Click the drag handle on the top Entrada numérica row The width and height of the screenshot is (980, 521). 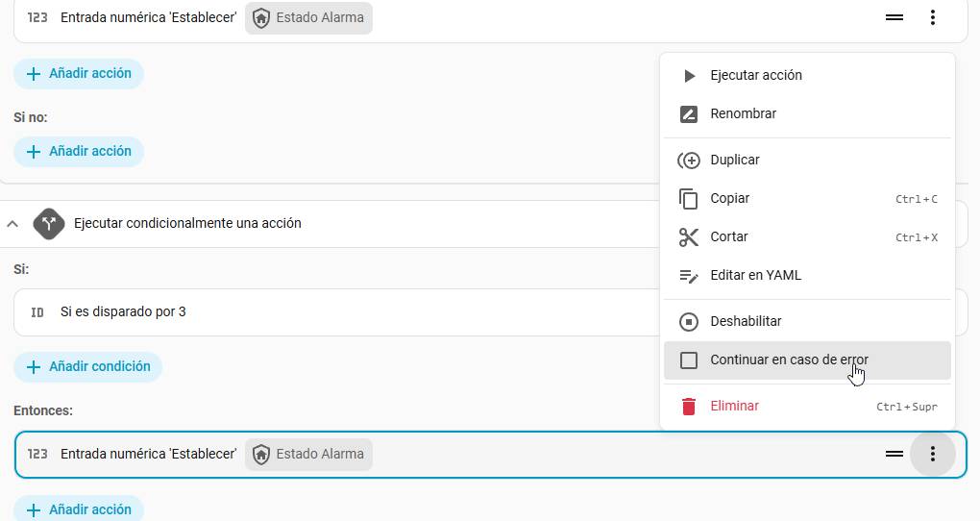pos(894,17)
